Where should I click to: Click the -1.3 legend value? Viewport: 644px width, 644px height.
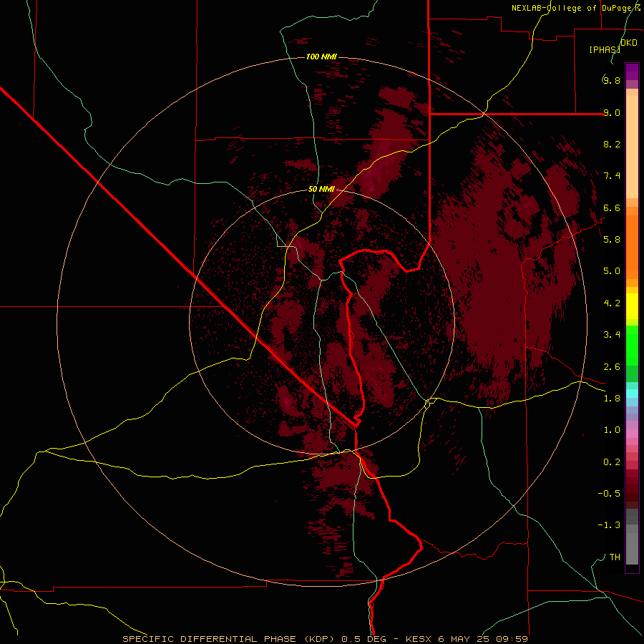(x=609, y=525)
